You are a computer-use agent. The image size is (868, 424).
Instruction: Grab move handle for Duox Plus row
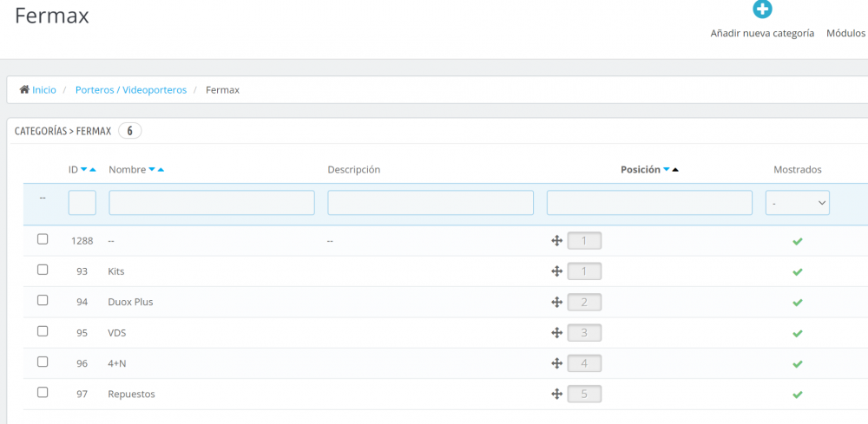[557, 303]
